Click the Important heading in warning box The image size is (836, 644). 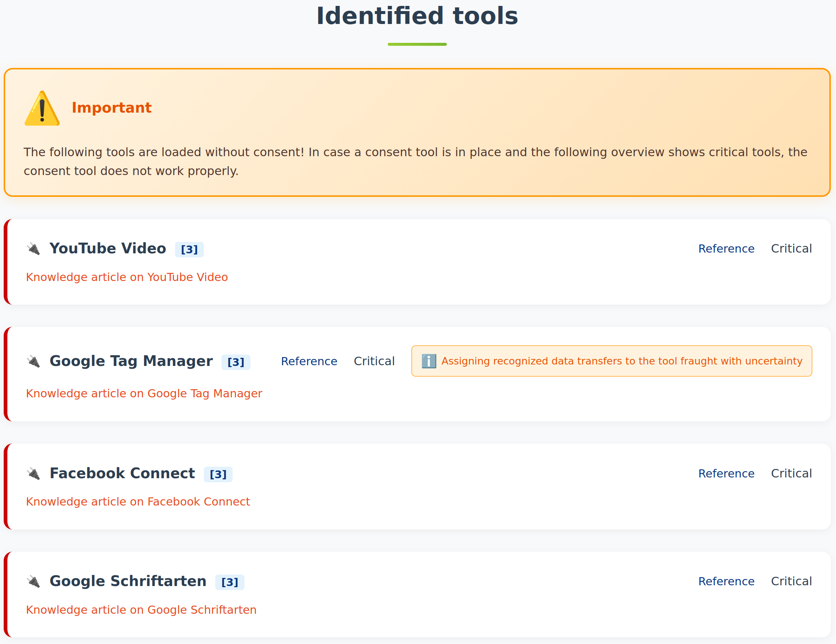coord(112,108)
